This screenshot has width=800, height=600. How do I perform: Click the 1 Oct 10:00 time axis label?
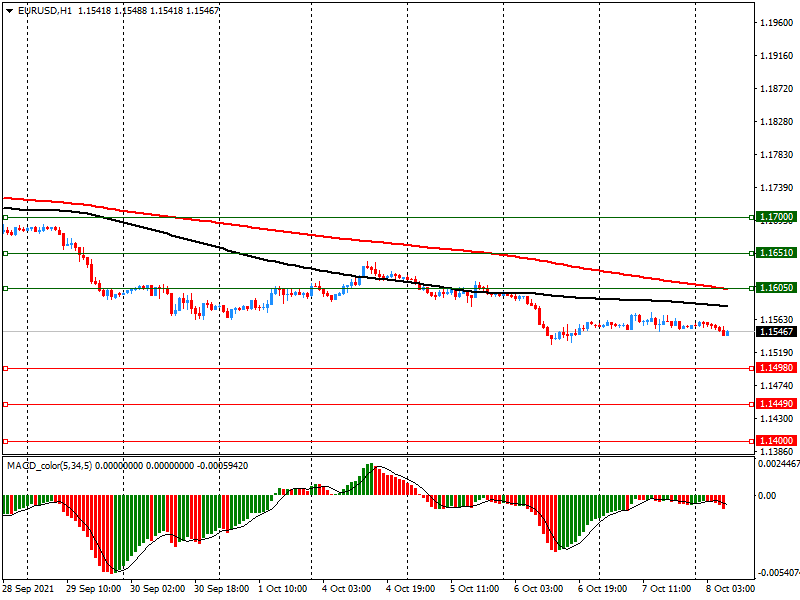(283, 589)
